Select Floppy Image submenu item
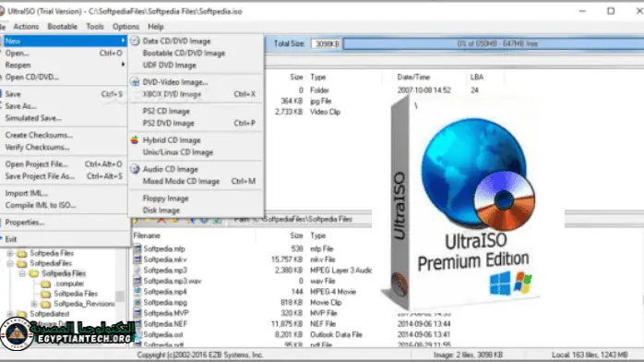The height and width of the screenshot is (362, 644). point(196,198)
